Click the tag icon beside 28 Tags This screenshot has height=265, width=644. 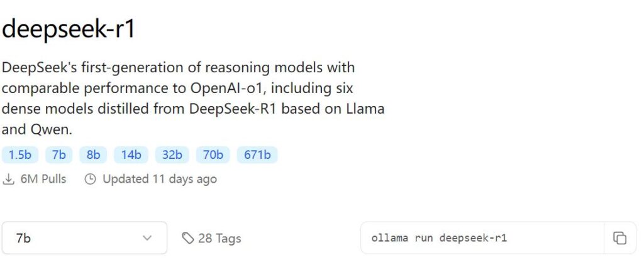point(187,239)
